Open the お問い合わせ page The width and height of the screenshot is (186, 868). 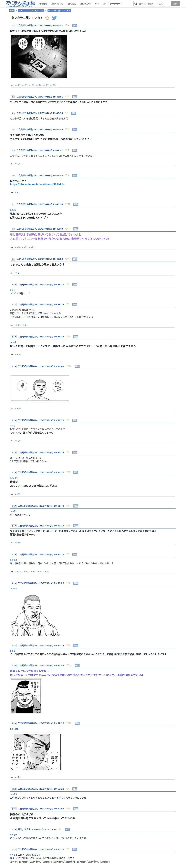point(57,4)
